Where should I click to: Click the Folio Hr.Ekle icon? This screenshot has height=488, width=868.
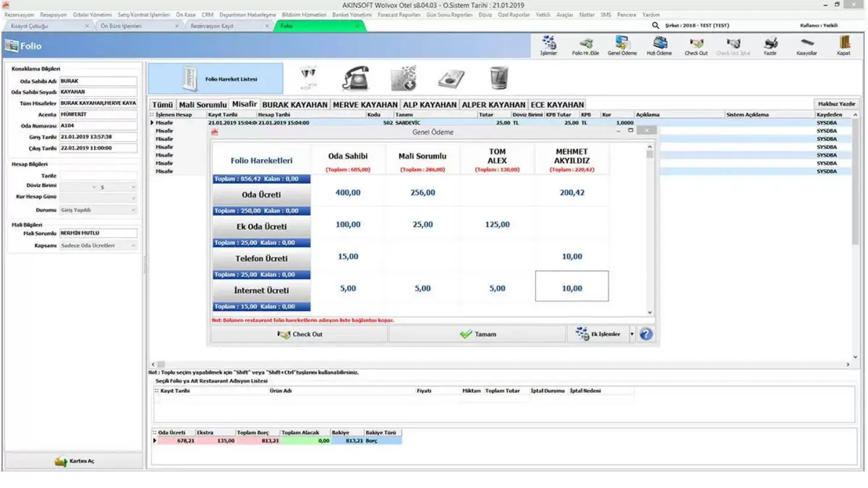click(x=585, y=46)
